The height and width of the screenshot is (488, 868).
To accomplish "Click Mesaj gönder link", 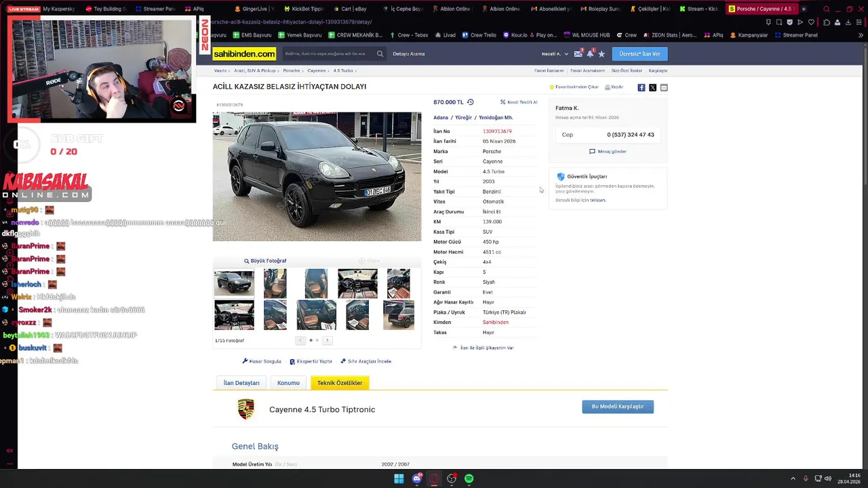I will (608, 151).
